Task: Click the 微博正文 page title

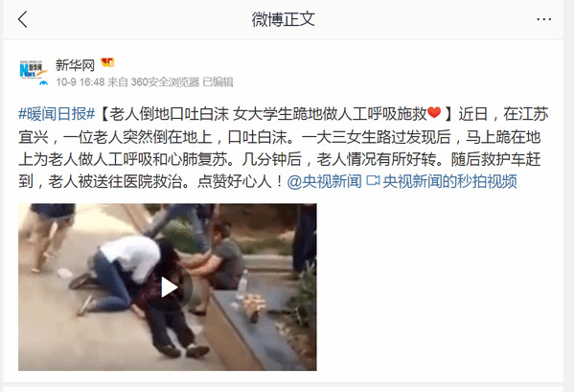Action: (x=284, y=19)
